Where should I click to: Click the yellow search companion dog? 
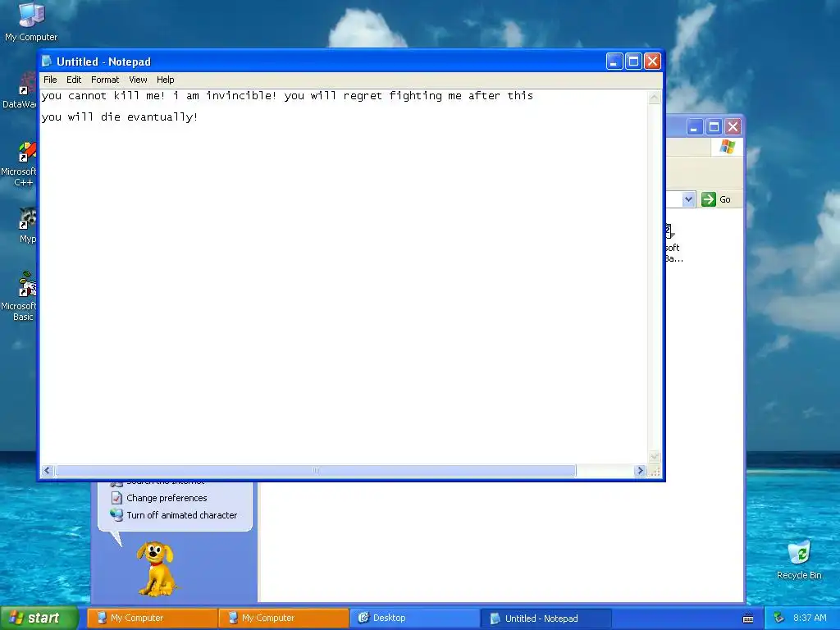(x=156, y=568)
